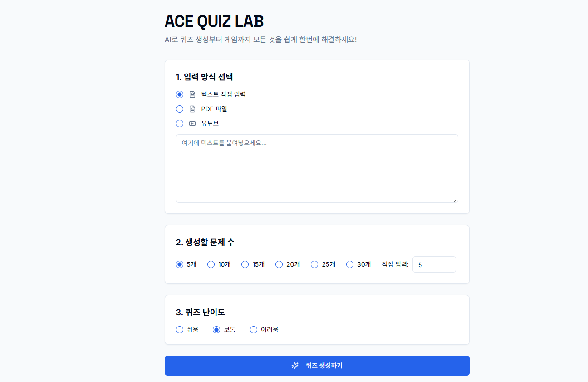Screen dimensions: 588x382
Task: Set difficulty to 어려움
Action: [x=254, y=329]
